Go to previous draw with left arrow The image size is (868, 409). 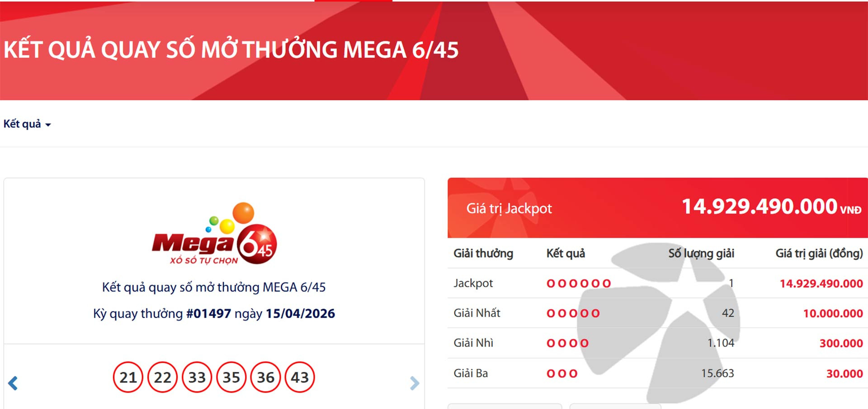point(13,383)
